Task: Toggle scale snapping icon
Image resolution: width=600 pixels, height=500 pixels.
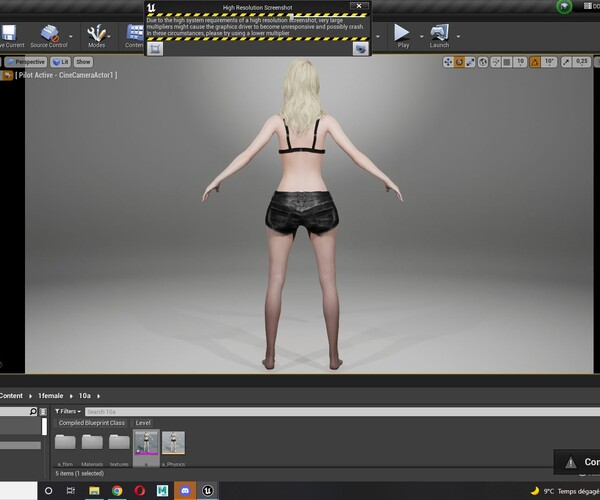Action: (x=566, y=62)
